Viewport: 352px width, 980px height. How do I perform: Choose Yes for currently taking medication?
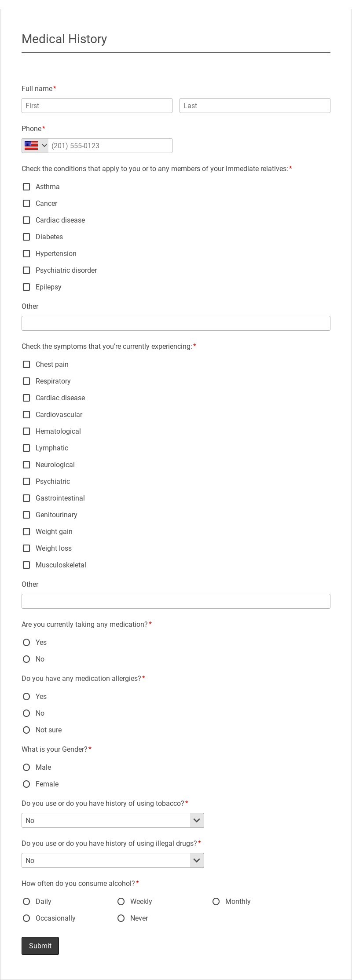click(26, 643)
